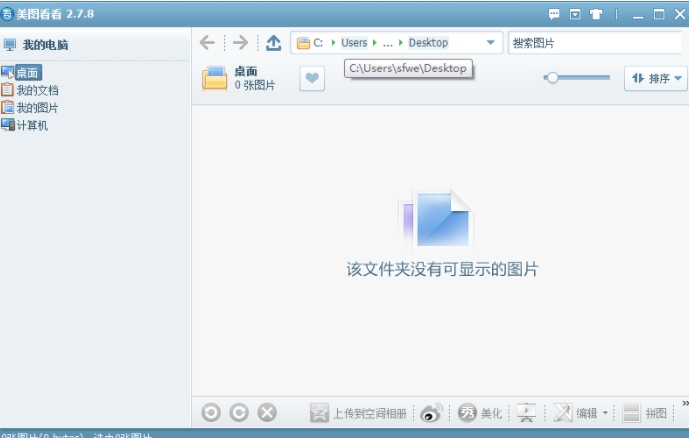Share to Weibo using the Weibo icon

(431, 412)
